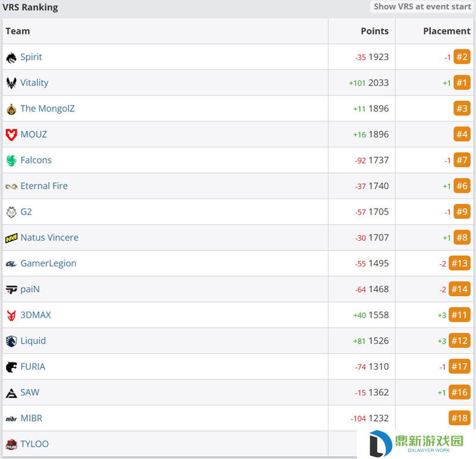This screenshot has height=459, width=476.
Task: Click MIBR's #18 placement badge
Action: 459,418
